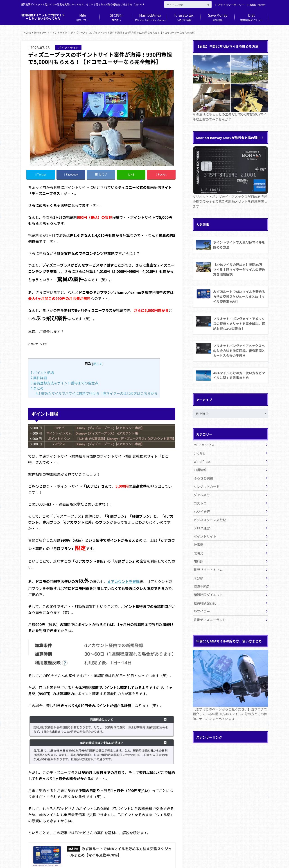Open the お得情報 category

pos(230,470)
